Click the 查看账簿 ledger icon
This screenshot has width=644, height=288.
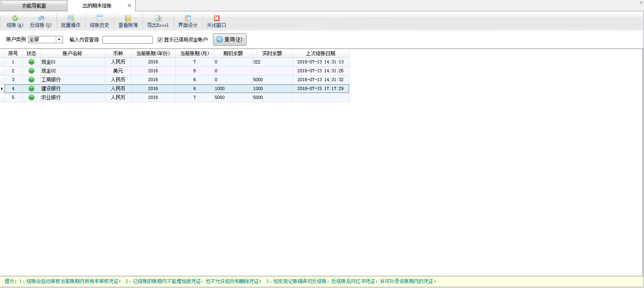pyautogui.click(x=128, y=18)
